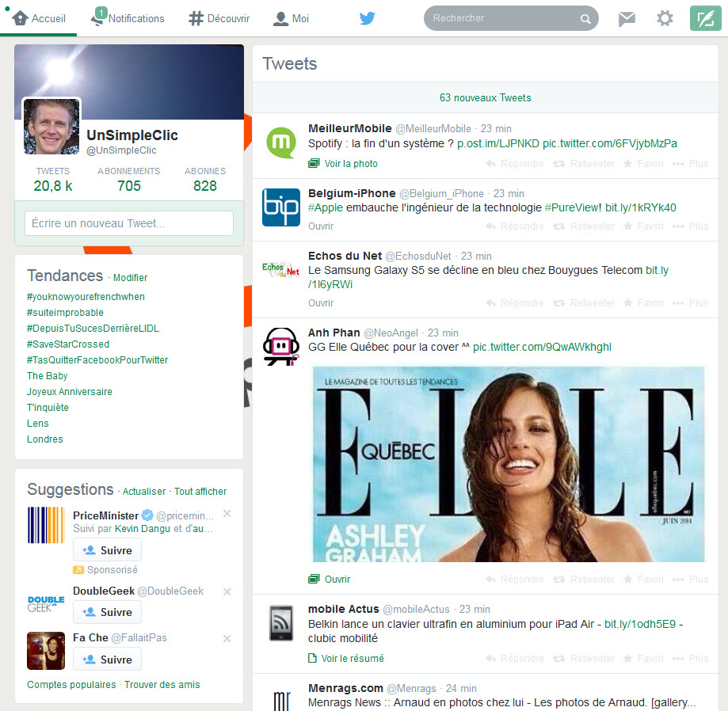Reply to Anh Phan's Elle Québec tweet
The width and height of the screenshot is (728, 711).
point(515,580)
